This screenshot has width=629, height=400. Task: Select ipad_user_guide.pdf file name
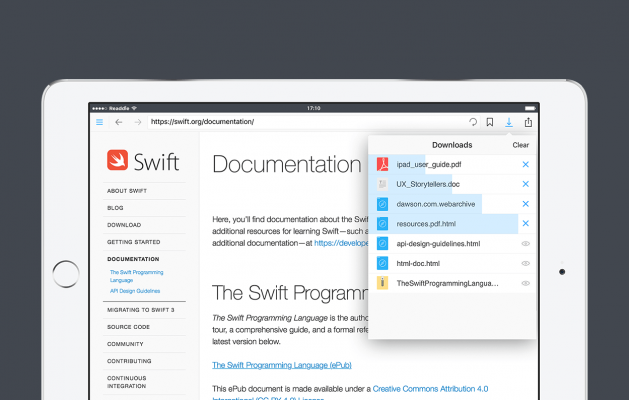pyautogui.click(x=429, y=164)
